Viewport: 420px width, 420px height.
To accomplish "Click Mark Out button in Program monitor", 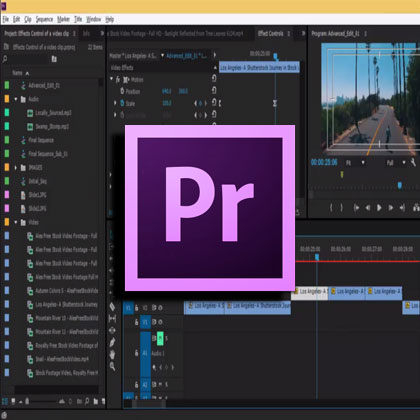I will pos(342,208).
